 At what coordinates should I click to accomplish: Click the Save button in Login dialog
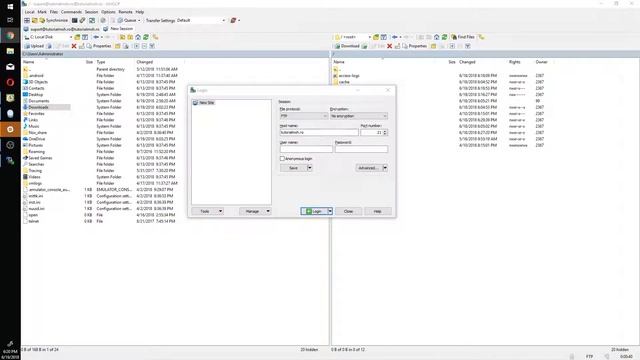293,168
